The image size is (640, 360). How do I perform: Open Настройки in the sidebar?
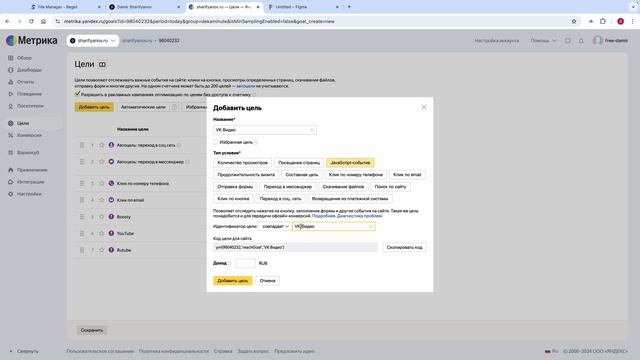click(x=29, y=194)
